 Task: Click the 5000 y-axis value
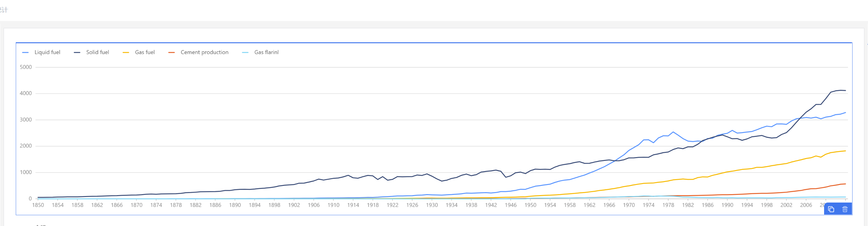pyautogui.click(x=26, y=67)
